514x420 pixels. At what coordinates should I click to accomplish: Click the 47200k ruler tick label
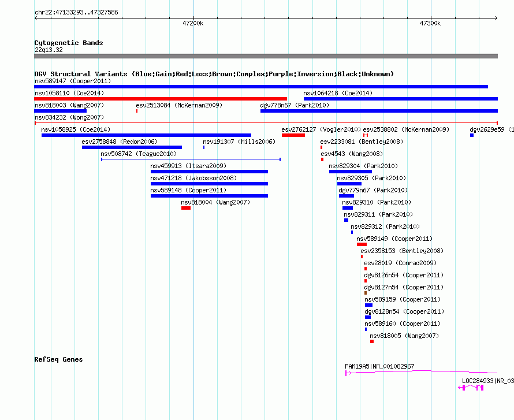193,23
